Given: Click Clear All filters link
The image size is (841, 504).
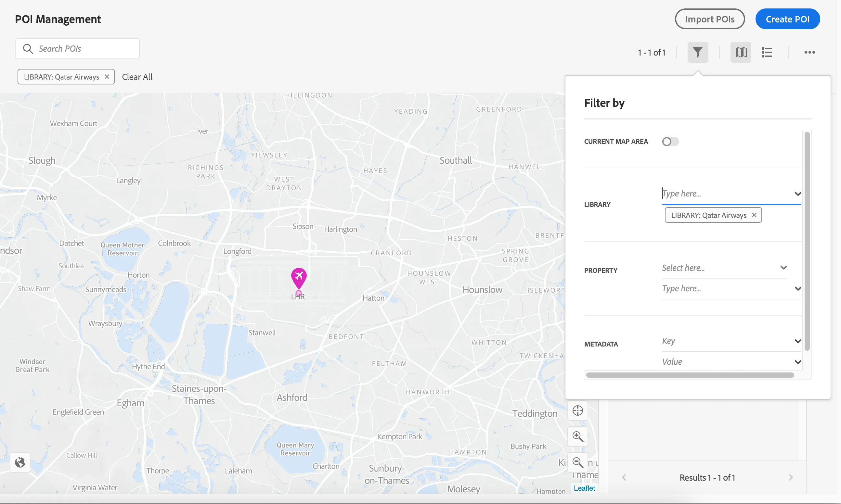Looking at the screenshot, I should [x=137, y=77].
